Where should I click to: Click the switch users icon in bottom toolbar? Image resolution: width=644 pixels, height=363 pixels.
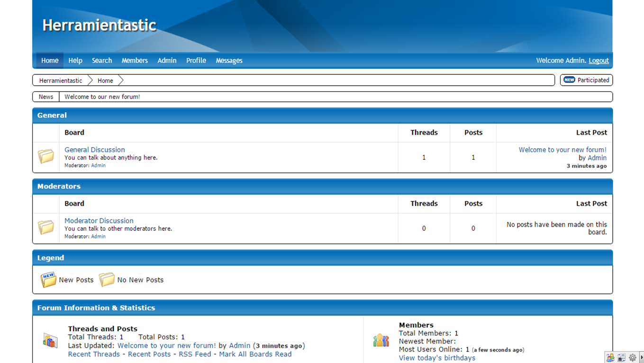[x=610, y=358]
